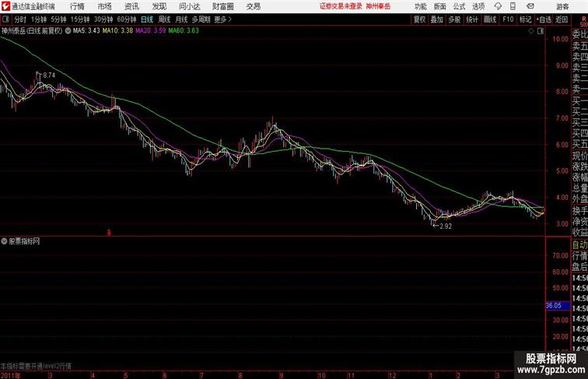Click 神州泰岳(日线 前复权) chart title
Image resolution: width=588 pixels, height=379 pixels.
tap(32, 31)
